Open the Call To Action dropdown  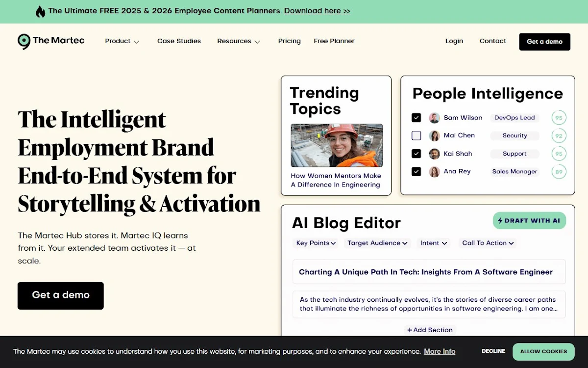488,243
